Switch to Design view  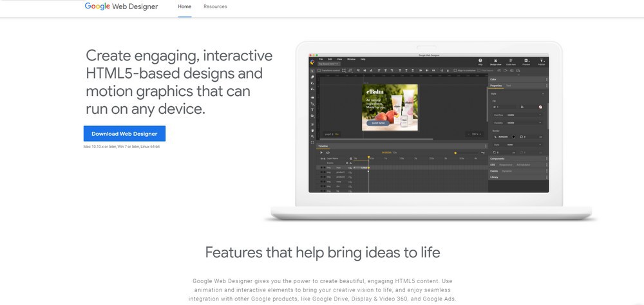click(x=496, y=61)
